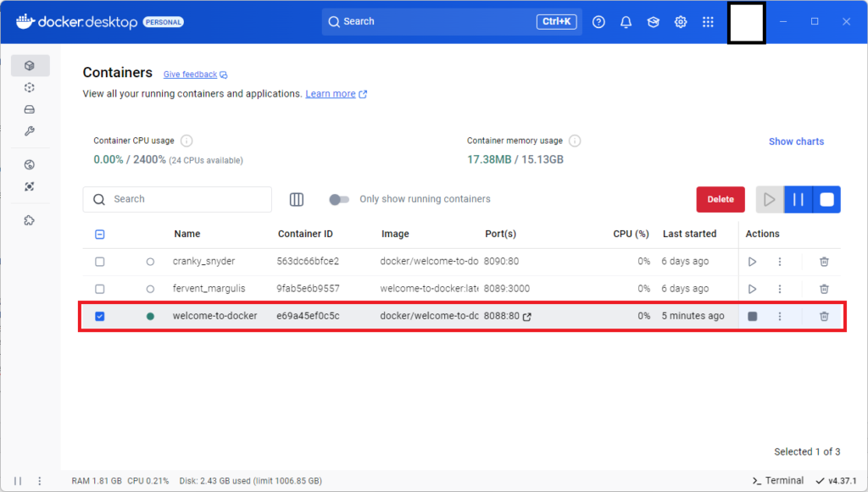Click the Container CPU usage info icon

[186, 141]
